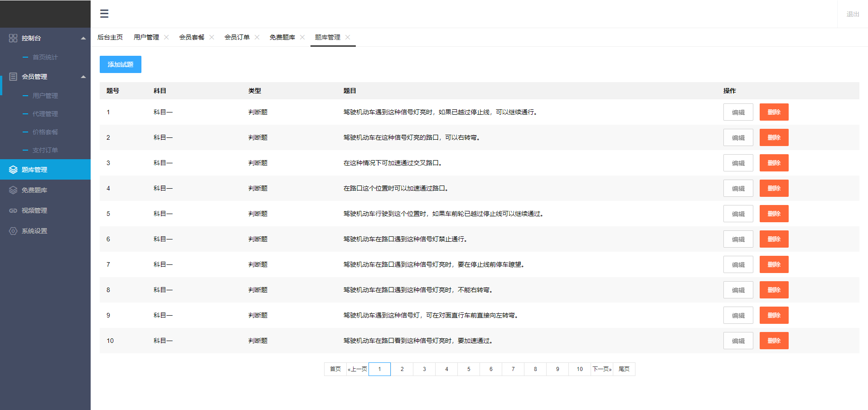
Task: Click the 视频管理 link icon in sidebar
Action: tap(13, 210)
